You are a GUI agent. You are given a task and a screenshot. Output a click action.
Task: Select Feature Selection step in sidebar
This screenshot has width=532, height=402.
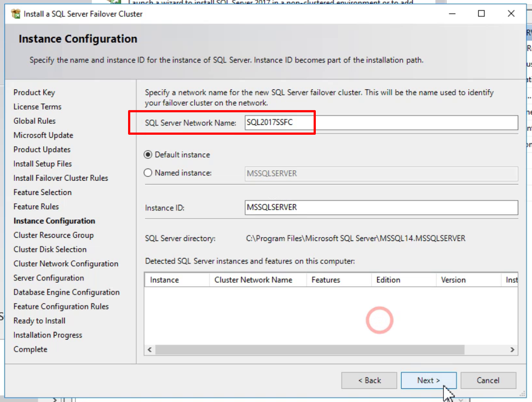click(x=43, y=192)
